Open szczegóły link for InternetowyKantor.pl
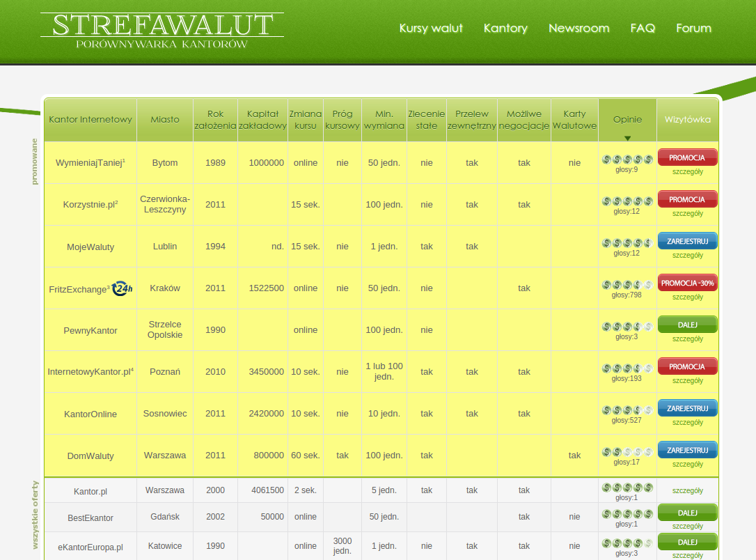The height and width of the screenshot is (560, 756). pos(688,380)
